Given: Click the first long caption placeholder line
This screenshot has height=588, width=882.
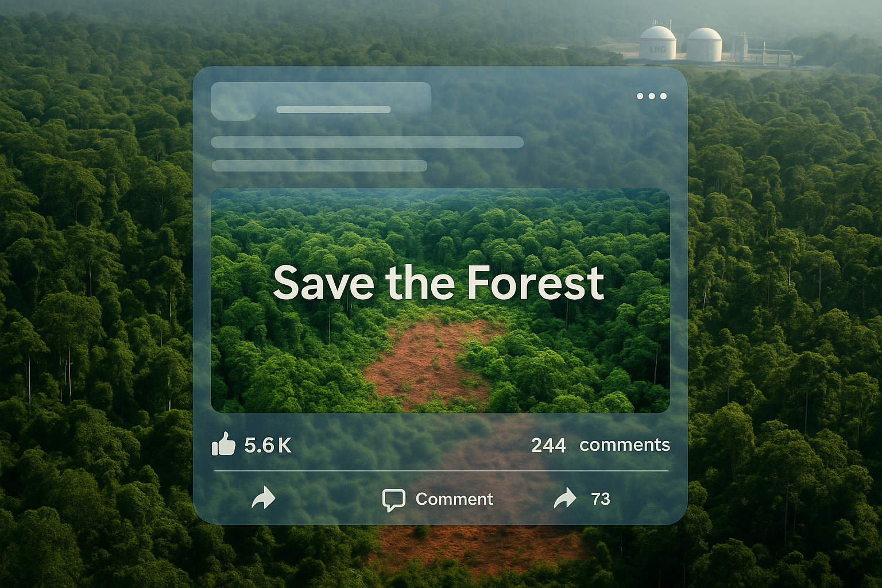Looking at the screenshot, I should click(x=367, y=142).
